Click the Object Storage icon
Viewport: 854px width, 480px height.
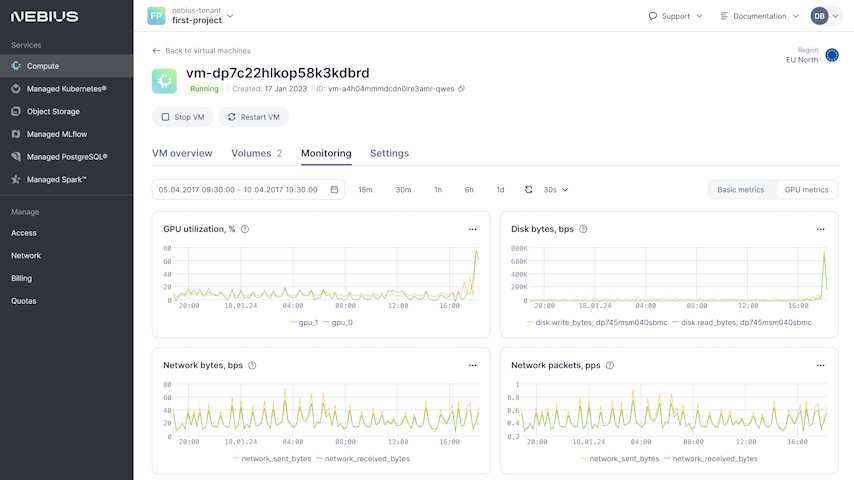coord(16,111)
